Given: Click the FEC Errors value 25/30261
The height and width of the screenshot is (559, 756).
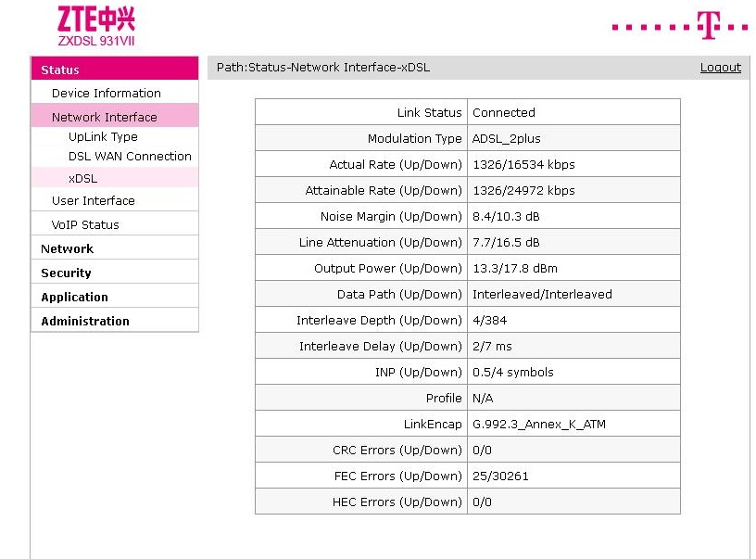Looking at the screenshot, I should pyautogui.click(x=500, y=476).
